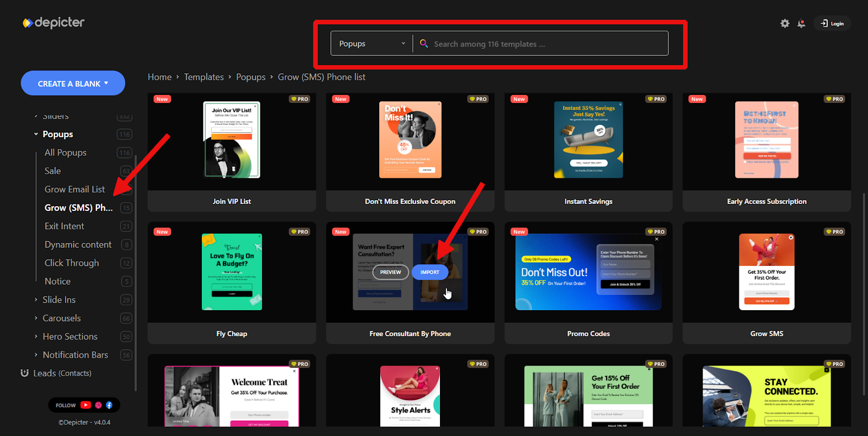The width and height of the screenshot is (868, 436).
Task: Import Free Consultant By Phone template
Action: click(x=430, y=272)
